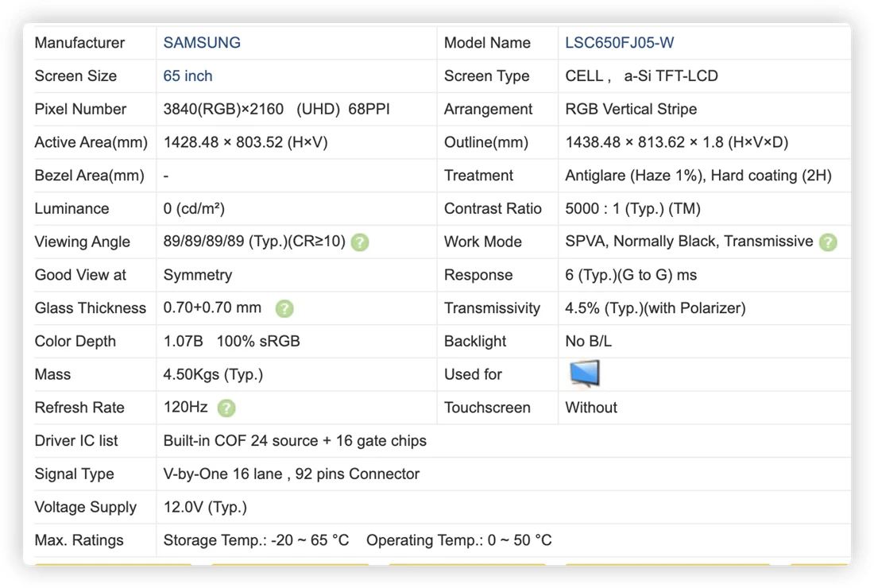Screen dimensions: 874x588
Task: Select the 3840(RGB)×2160 (UHD) 68PPI value
Action: pyautogui.click(x=277, y=109)
